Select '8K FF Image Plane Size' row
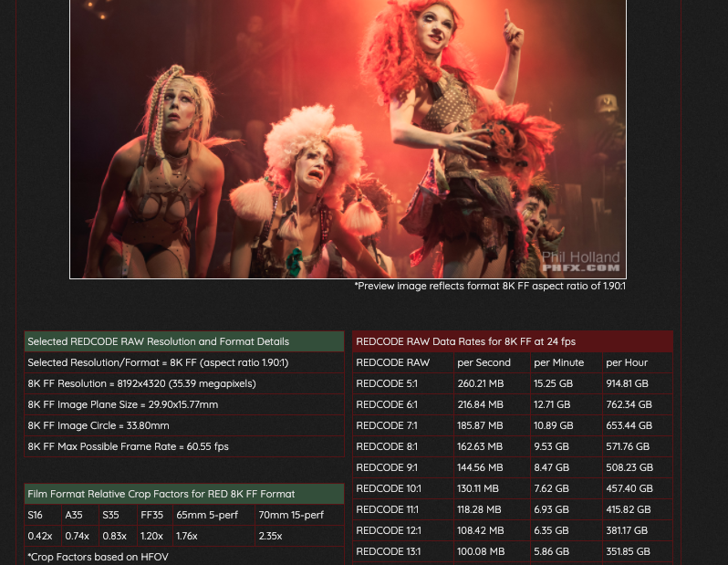 pyautogui.click(x=184, y=404)
